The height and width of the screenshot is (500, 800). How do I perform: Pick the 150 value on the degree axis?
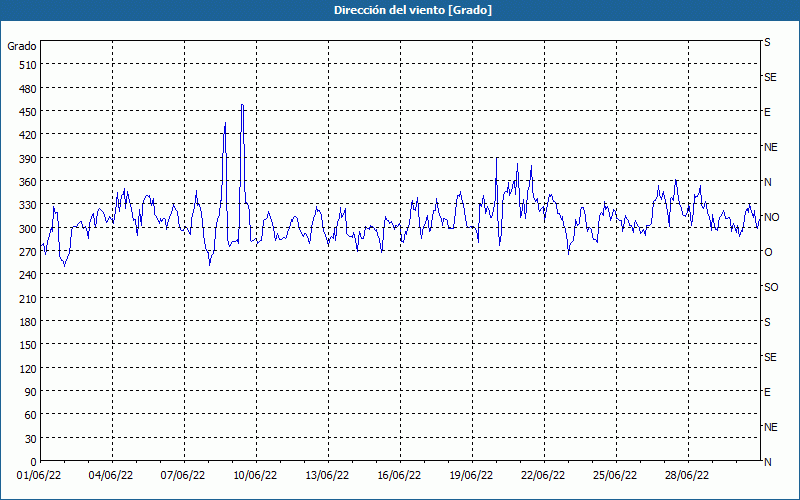click(29, 345)
